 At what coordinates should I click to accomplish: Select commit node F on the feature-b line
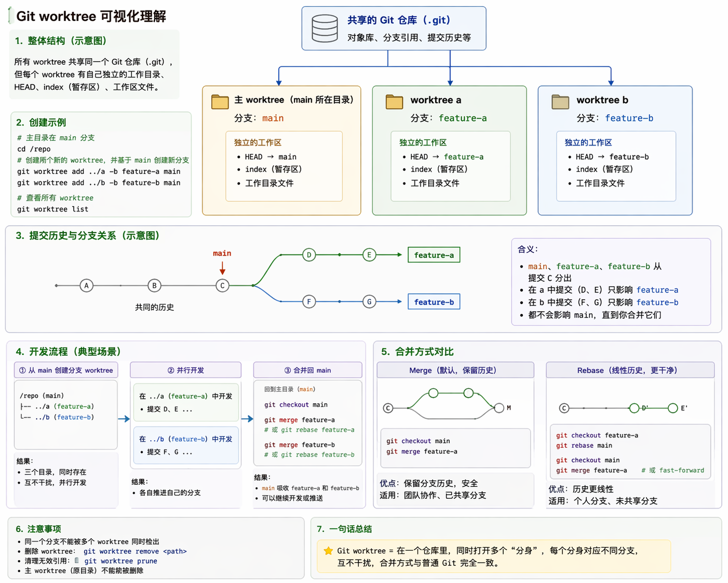coord(309,301)
